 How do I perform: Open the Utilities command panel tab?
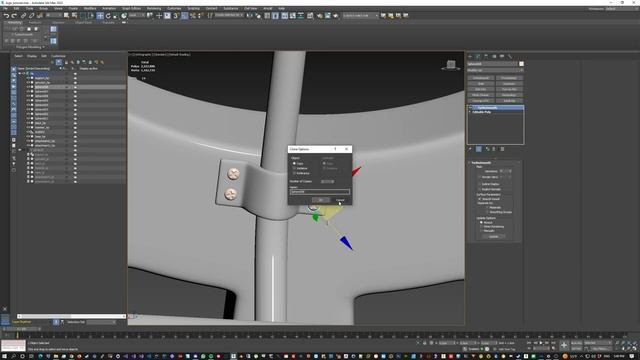[x=510, y=56]
